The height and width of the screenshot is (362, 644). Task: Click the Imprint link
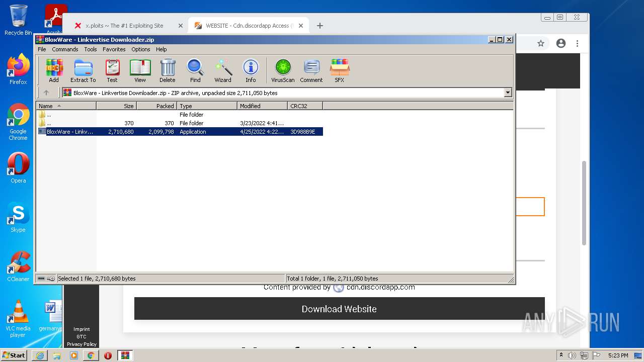[x=82, y=329]
